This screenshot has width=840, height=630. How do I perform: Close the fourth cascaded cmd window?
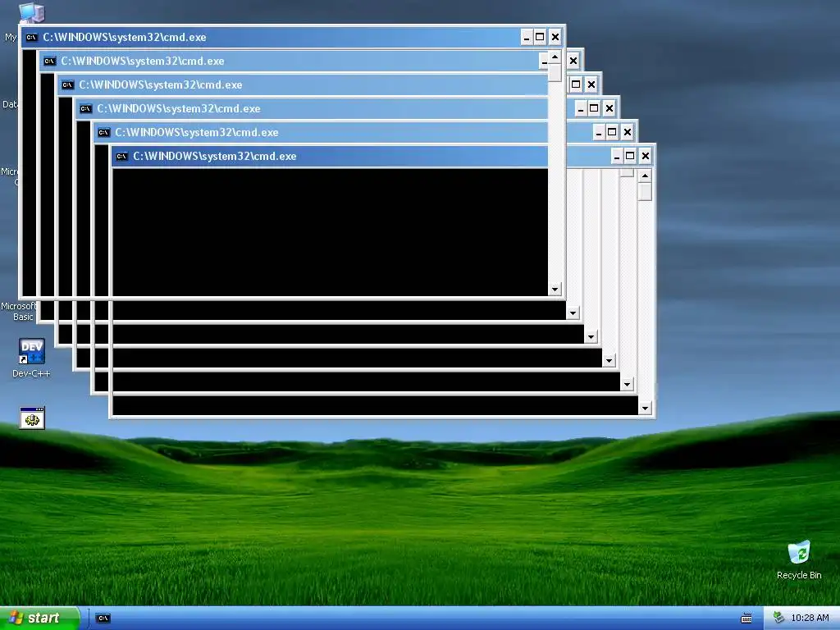coord(609,108)
